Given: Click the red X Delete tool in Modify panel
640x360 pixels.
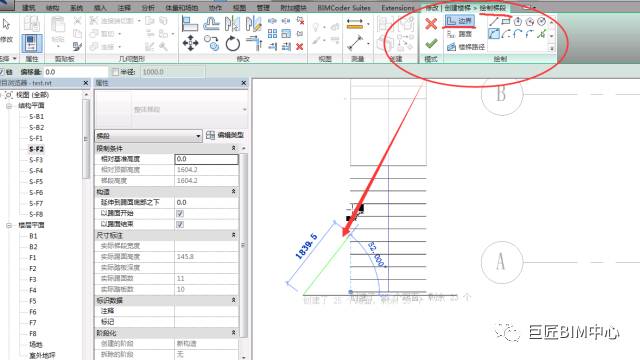Looking at the screenshot, I should pos(300,47).
